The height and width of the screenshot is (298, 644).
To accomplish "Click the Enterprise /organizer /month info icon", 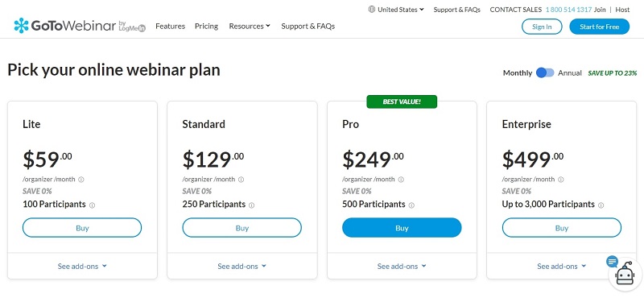I will pyautogui.click(x=561, y=180).
